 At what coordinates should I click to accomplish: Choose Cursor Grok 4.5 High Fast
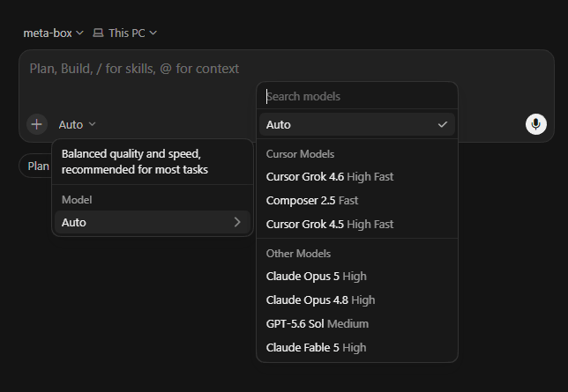(x=357, y=224)
